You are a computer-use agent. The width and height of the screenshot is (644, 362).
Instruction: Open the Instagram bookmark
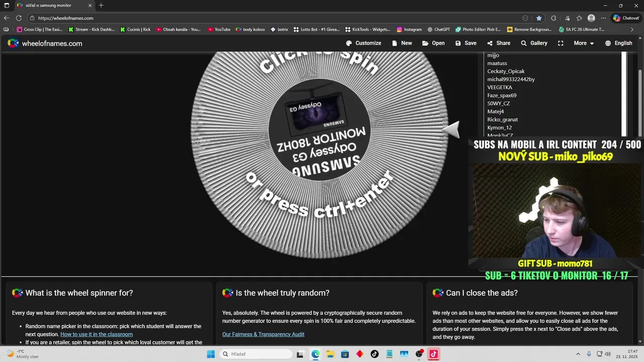point(409,30)
